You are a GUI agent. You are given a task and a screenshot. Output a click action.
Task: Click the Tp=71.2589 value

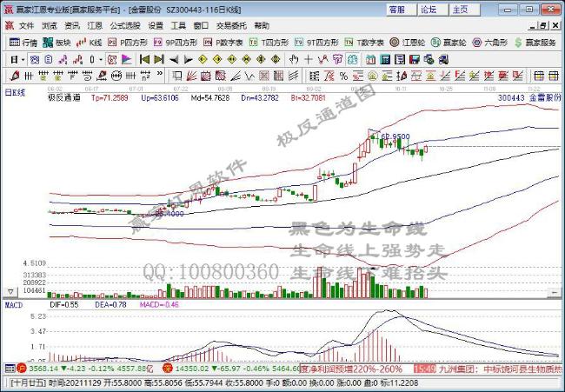click(110, 97)
